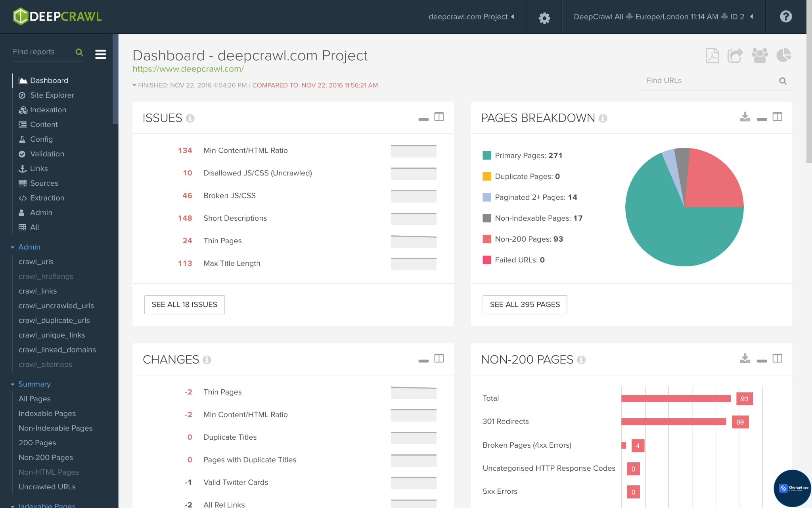Minimize the ISSUES panel

pyautogui.click(x=423, y=119)
